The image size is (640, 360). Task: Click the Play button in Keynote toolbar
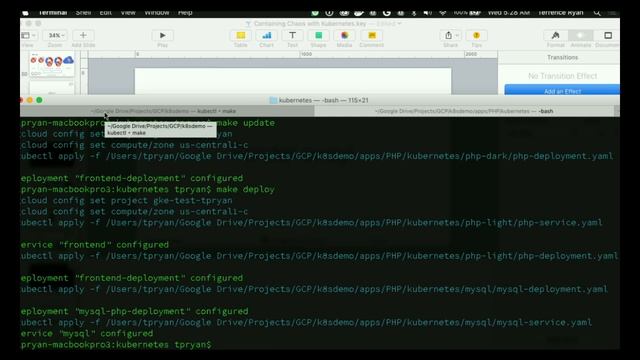(x=162, y=36)
